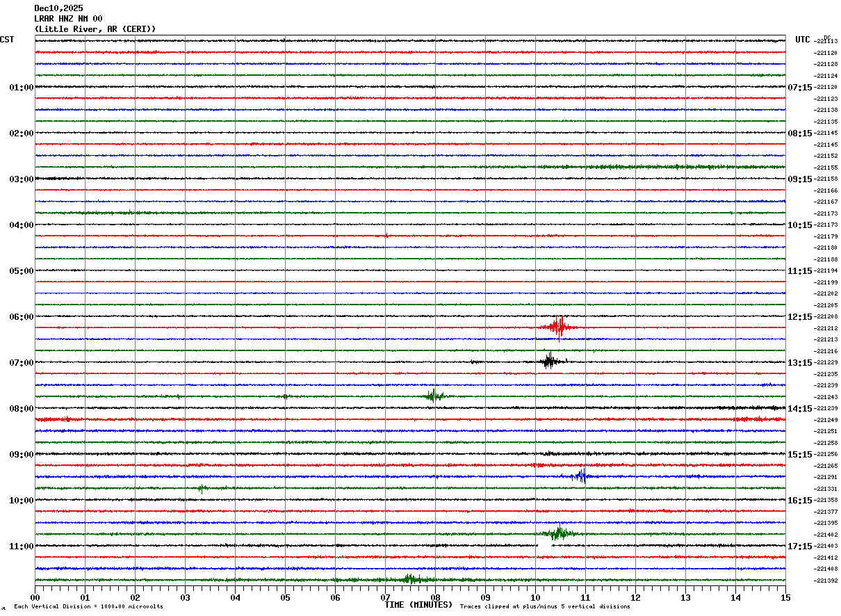Click the large red seismic burst near 12:15 UTC
The width and height of the screenshot is (841, 616).
pyautogui.click(x=558, y=327)
